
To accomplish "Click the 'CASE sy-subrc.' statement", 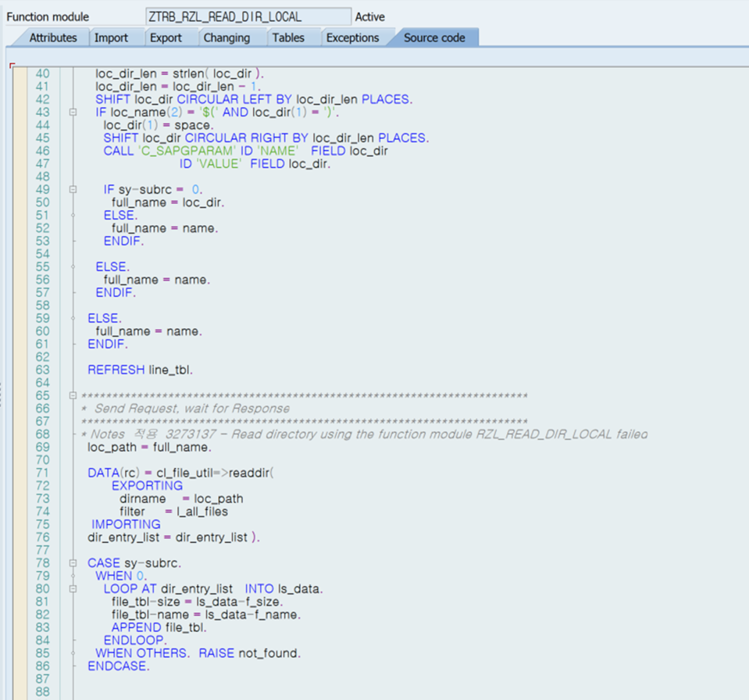I will click(x=134, y=563).
